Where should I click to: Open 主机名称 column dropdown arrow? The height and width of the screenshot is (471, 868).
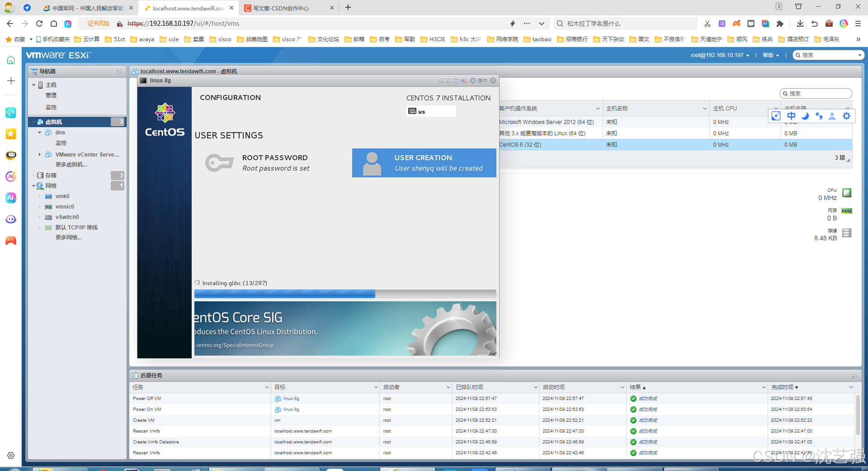(704, 109)
